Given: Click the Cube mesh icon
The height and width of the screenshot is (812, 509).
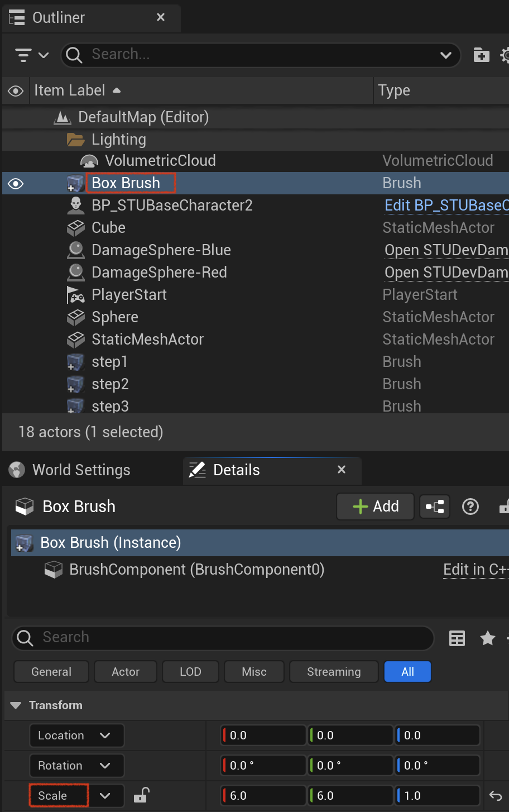Looking at the screenshot, I should (x=75, y=228).
